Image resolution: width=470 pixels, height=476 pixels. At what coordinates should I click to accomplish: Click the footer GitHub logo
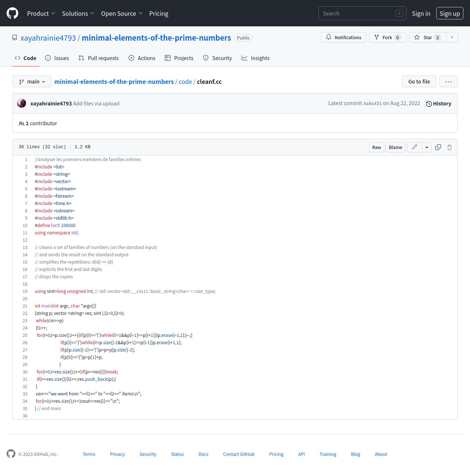[11, 454]
